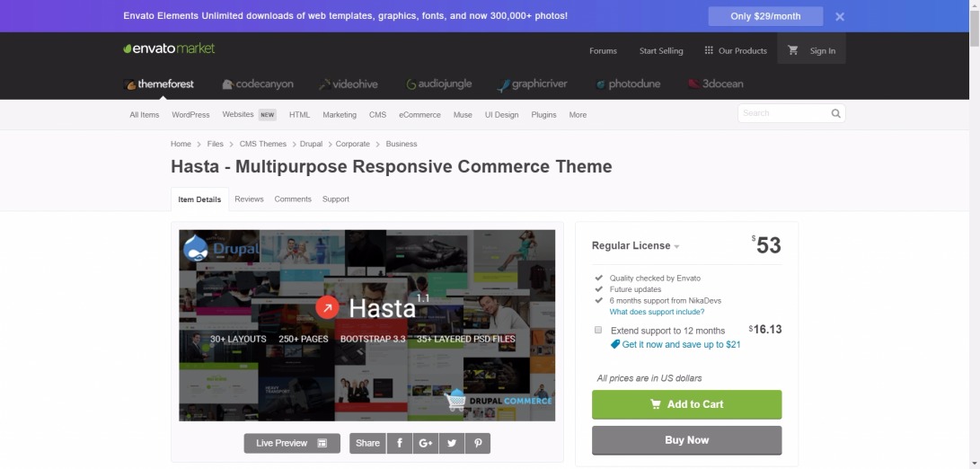Image resolution: width=980 pixels, height=469 pixels.
Task: Switch to the Comments tab
Action: (293, 199)
